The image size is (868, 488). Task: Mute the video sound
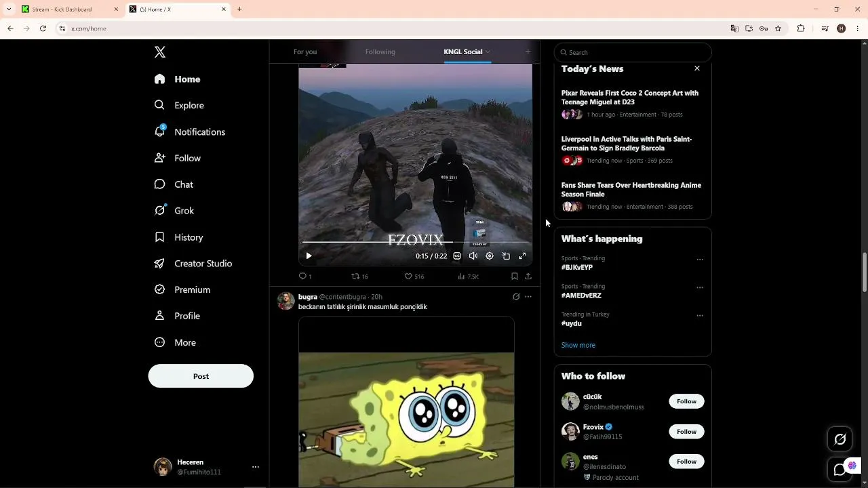coord(473,256)
